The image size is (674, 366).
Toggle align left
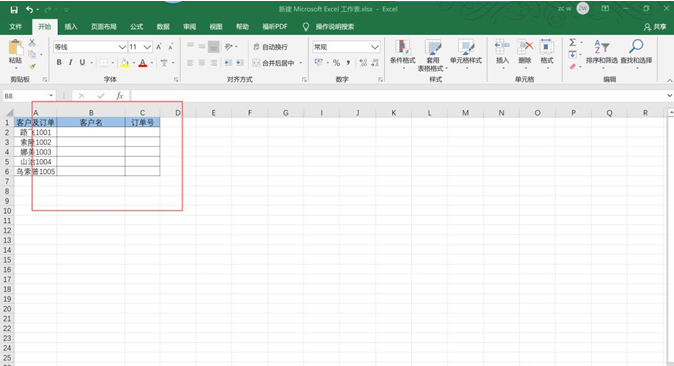click(190, 63)
